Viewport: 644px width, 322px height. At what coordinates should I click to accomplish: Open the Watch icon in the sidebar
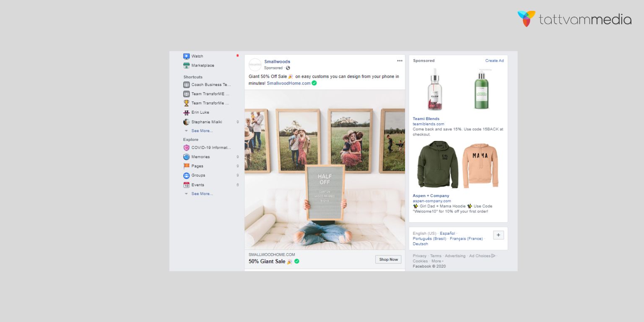tap(187, 56)
